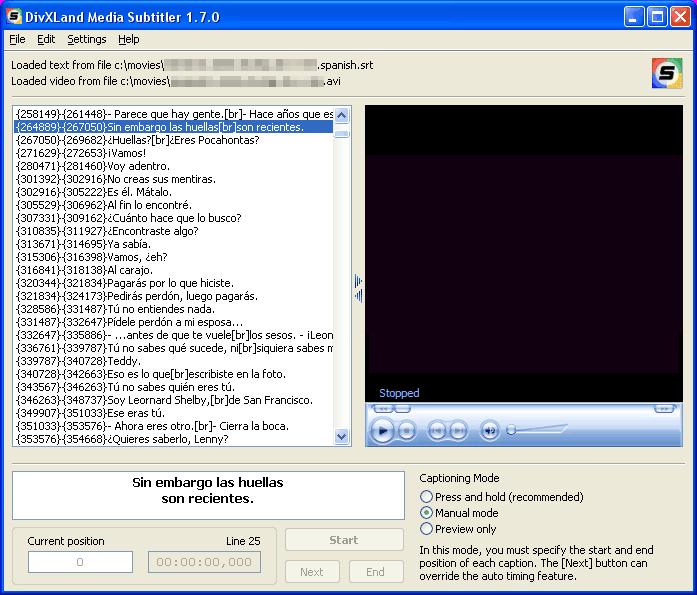The width and height of the screenshot is (697, 595).
Task: Click the video preview display area
Action: (524, 253)
